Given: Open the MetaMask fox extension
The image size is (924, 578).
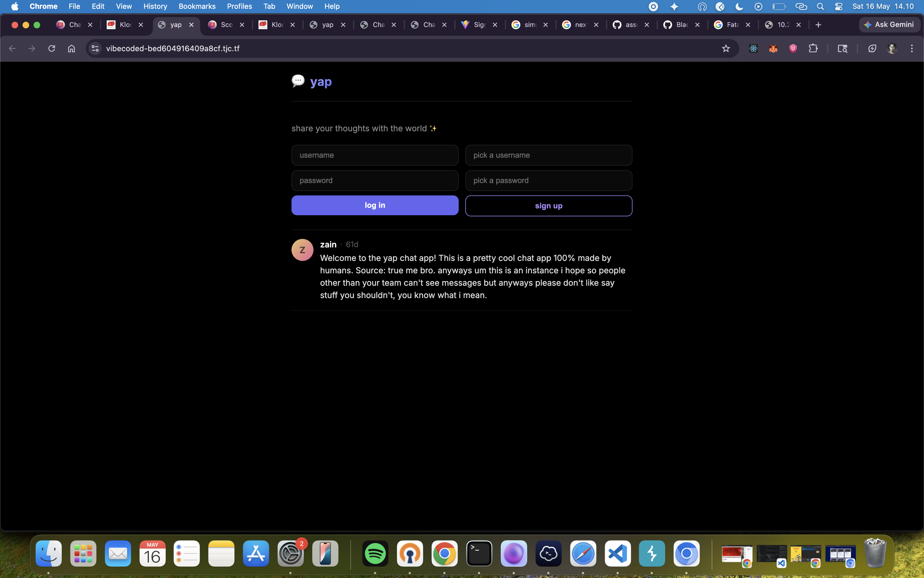Looking at the screenshot, I should pos(773,48).
